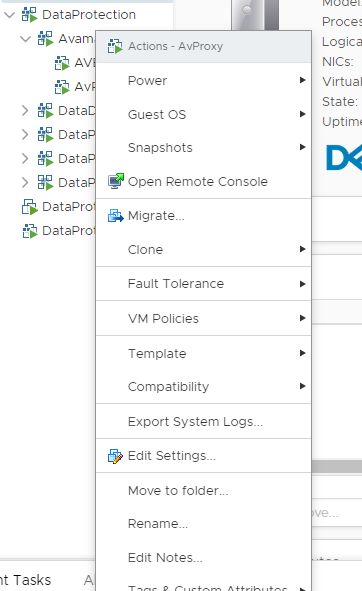Click the Compatibility submenu arrow
Viewport: 362px width, 591px height.
[x=302, y=386]
